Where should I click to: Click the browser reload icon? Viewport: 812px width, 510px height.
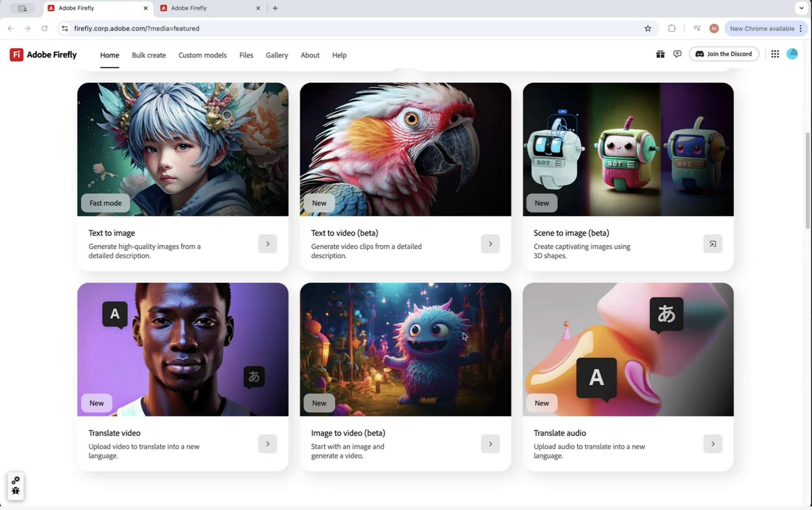[x=44, y=29]
